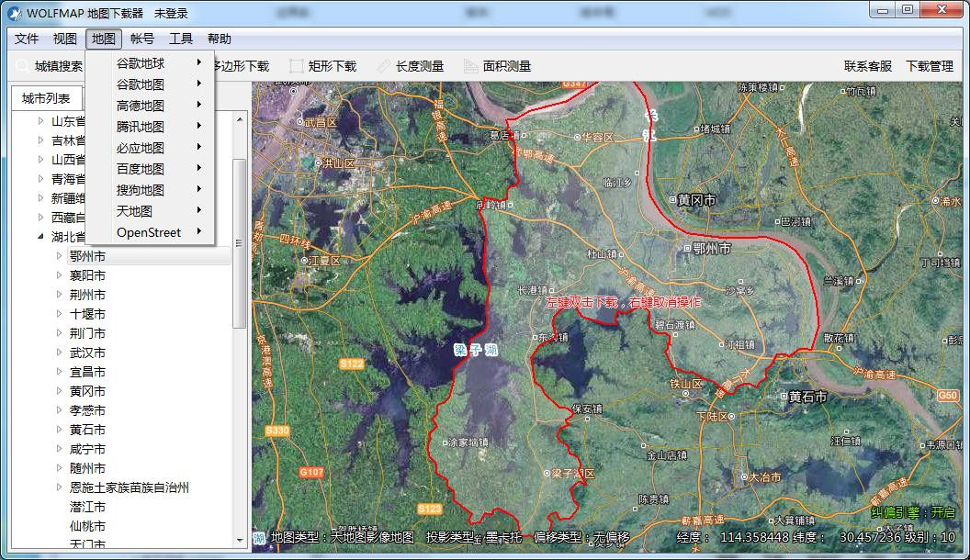This screenshot has width=970, height=560.
Task: Collapse the expanded 湖北省 province node
Action: click(39, 236)
